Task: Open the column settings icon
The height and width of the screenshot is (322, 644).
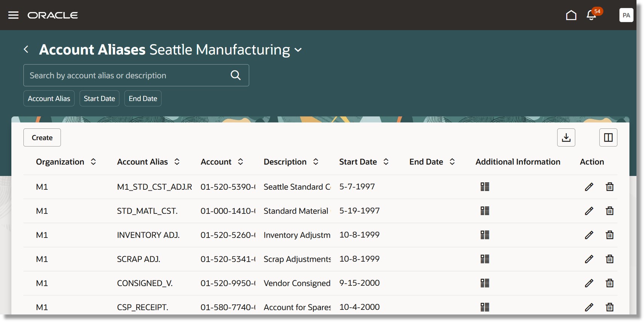Action: pos(608,137)
